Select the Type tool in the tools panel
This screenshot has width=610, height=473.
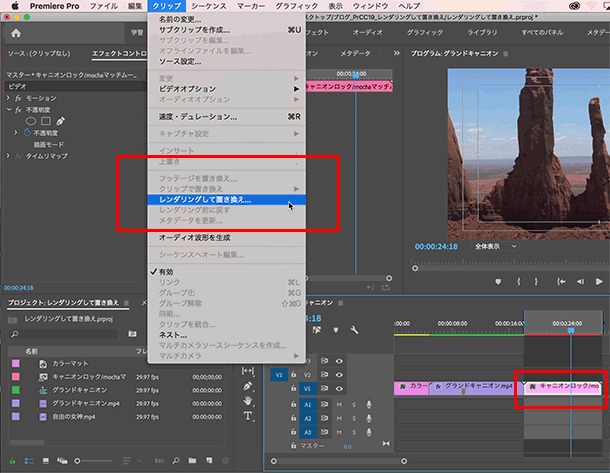(x=248, y=416)
